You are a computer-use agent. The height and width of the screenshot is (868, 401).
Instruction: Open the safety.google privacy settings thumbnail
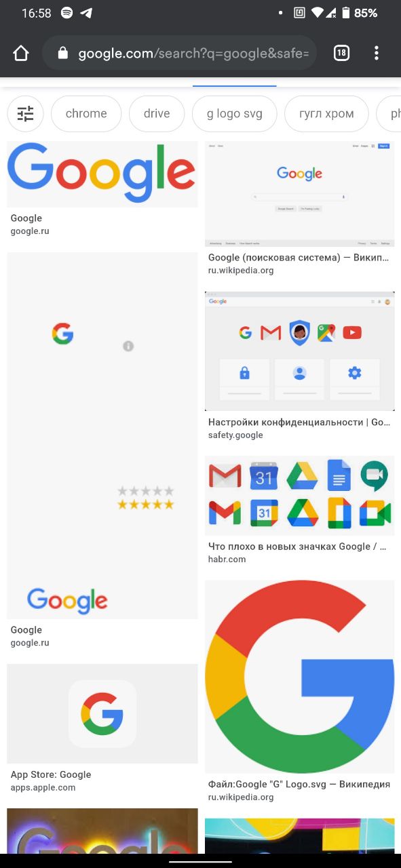point(300,351)
